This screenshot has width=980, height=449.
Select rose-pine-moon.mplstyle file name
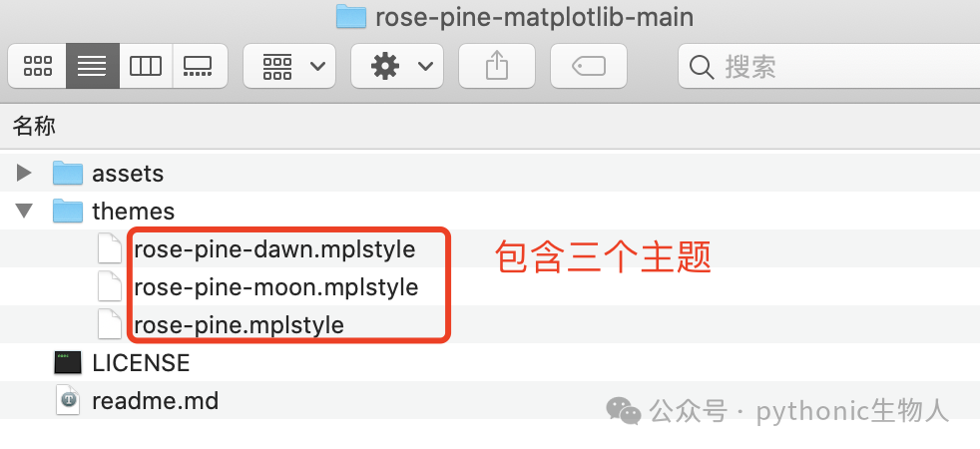275,287
